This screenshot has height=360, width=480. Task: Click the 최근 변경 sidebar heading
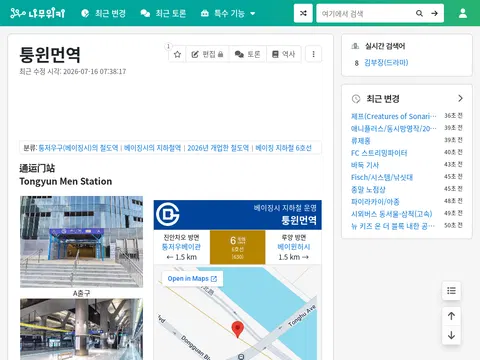pos(383,99)
